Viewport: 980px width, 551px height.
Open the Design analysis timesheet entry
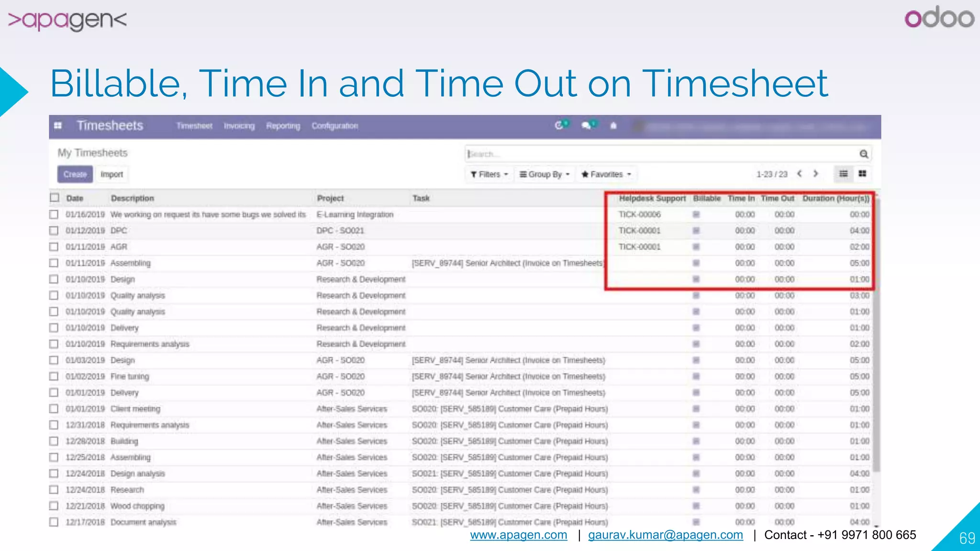(x=138, y=474)
